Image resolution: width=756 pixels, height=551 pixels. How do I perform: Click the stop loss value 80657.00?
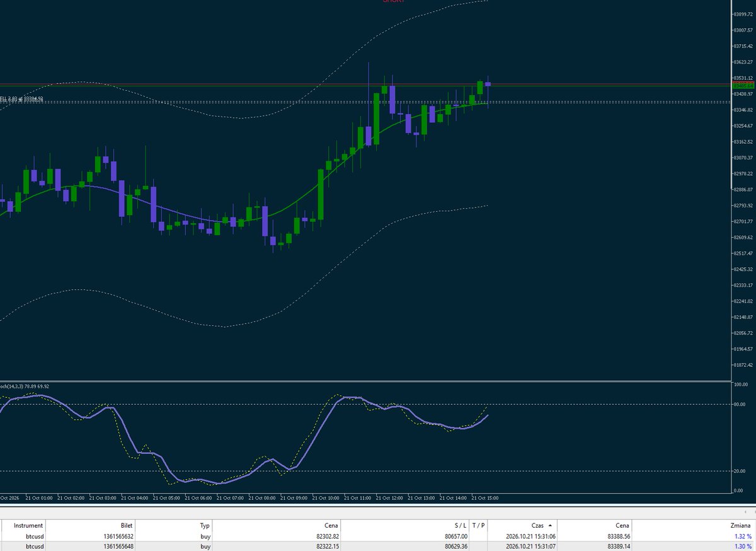click(456, 536)
